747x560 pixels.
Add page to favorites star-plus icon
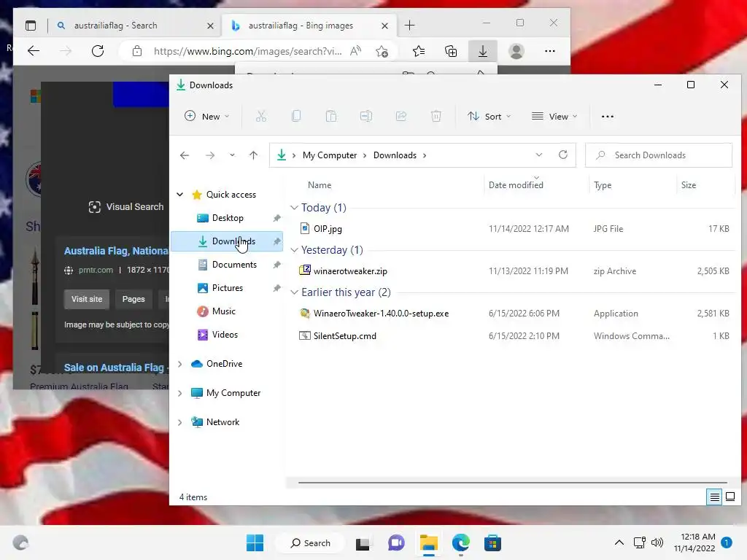pos(382,51)
